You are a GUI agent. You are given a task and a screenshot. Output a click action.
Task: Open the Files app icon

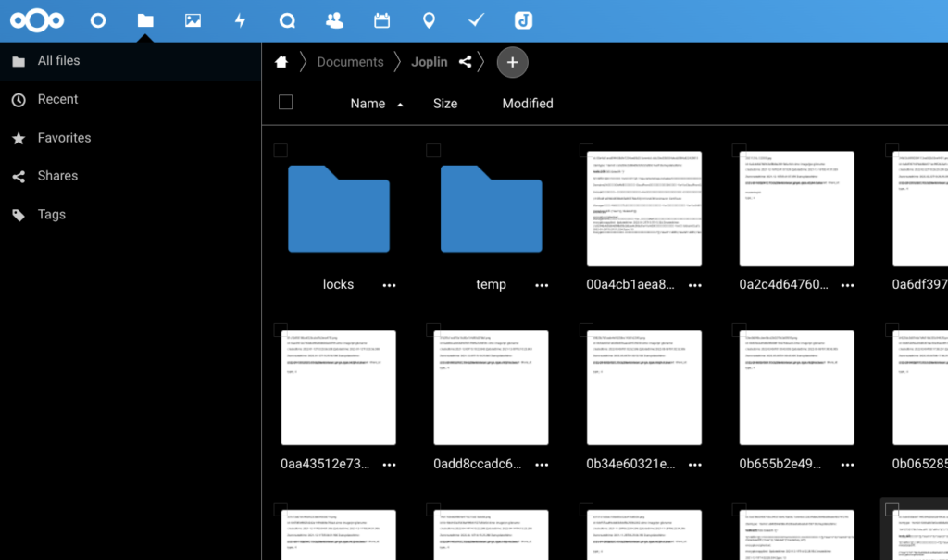tap(145, 20)
